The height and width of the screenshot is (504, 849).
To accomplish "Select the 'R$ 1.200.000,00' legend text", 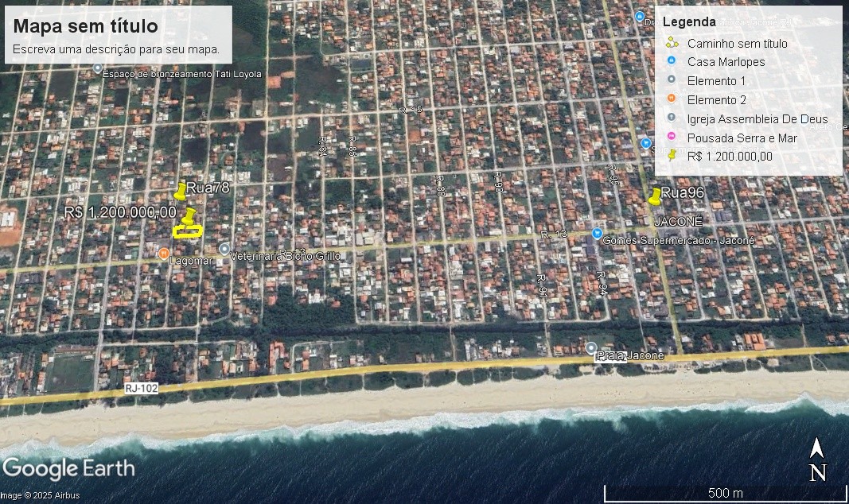I will (x=730, y=157).
